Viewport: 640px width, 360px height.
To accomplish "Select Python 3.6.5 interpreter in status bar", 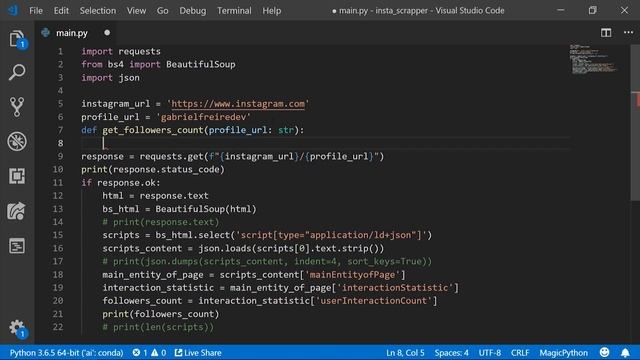I will [67, 352].
